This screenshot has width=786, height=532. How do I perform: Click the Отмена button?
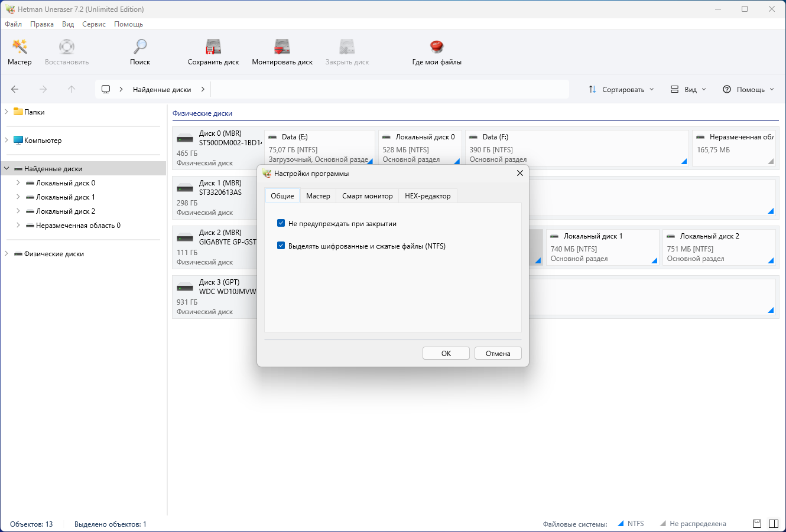point(498,353)
